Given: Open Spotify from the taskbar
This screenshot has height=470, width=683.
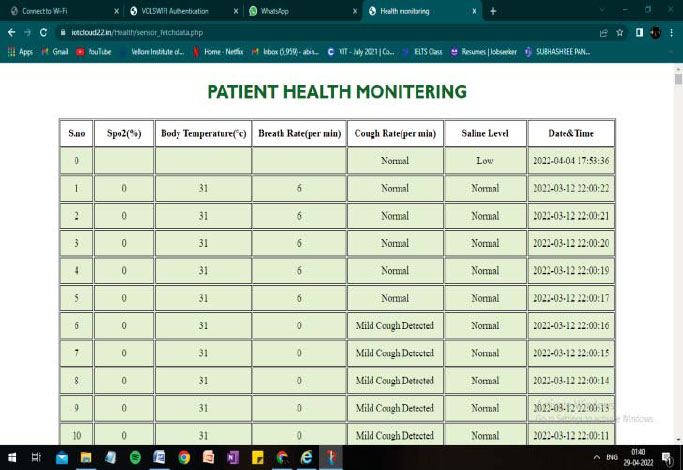Looking at the screenshot, I should (x=136, y=457).
